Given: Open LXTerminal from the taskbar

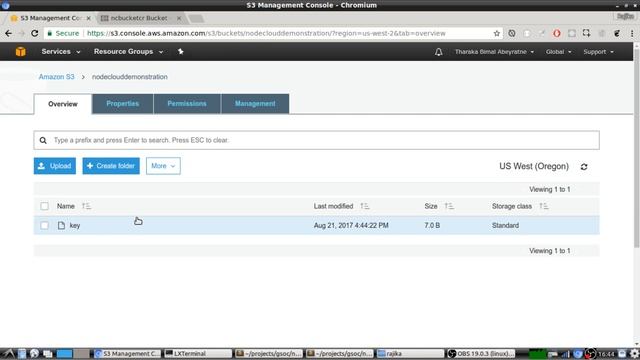Looking at the screenshot, I should pyautogui.click(x=198, y=353).
